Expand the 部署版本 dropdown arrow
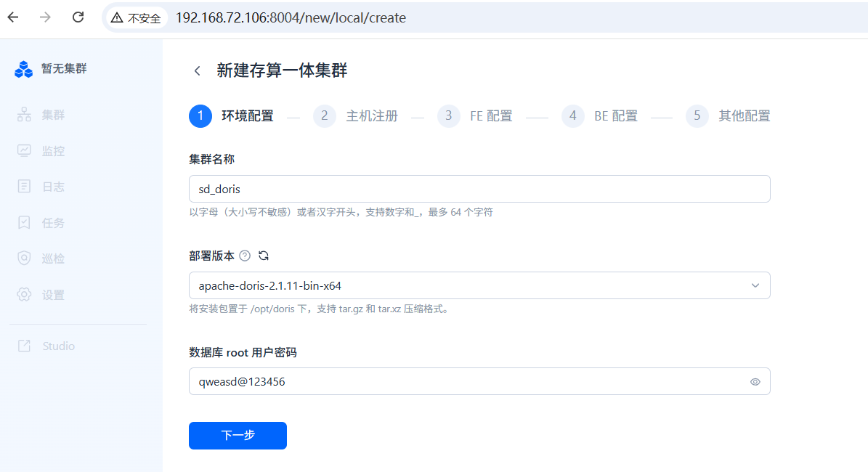 point(755,285)
